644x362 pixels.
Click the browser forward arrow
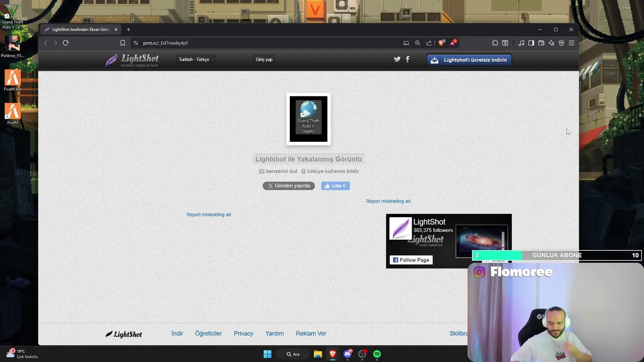[55, 43]
